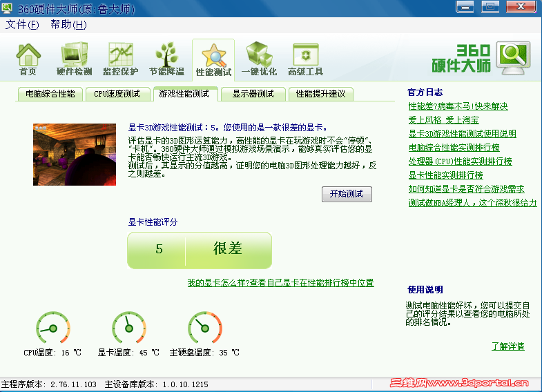Viewport: 542px width, 392px height.
Task: Open link 性能差?病毒木马!快来解决
Action: 458,106
